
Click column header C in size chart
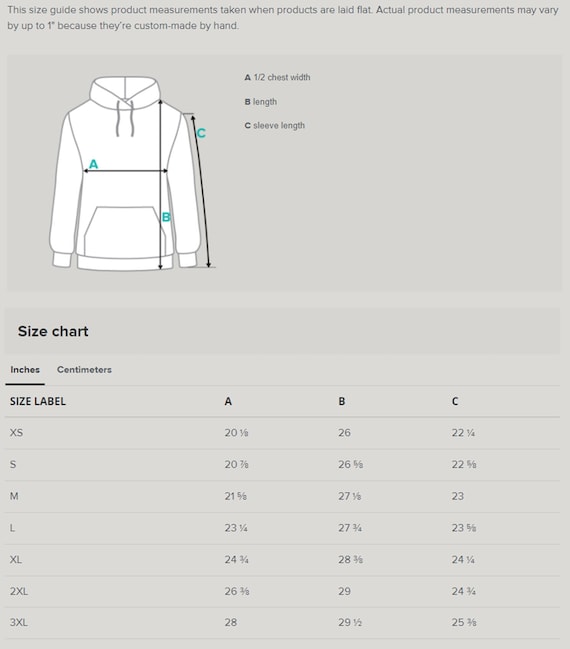[x=455, y=401]
